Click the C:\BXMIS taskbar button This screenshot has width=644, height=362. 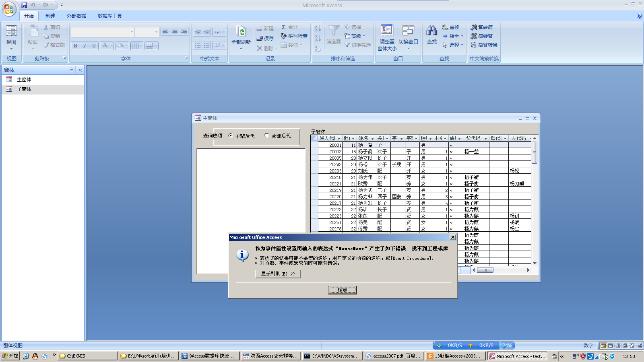[88, 356]
